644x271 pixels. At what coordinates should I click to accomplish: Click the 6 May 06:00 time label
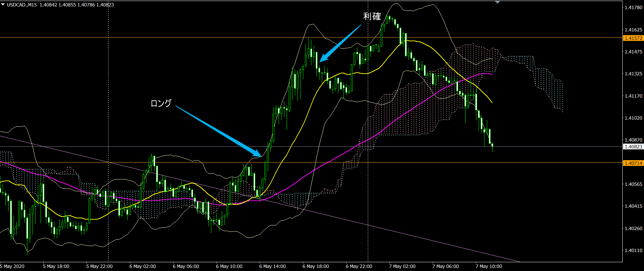click(186, 266)
